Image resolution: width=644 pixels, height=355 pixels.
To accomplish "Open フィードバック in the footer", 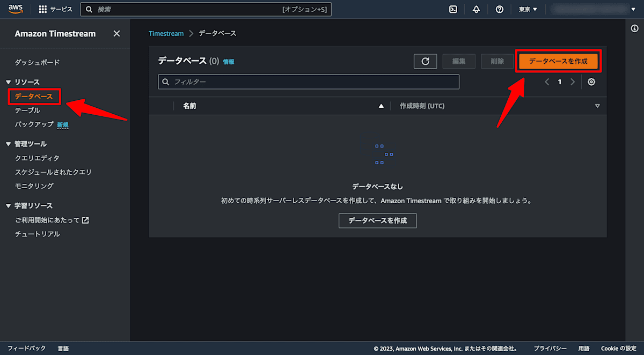I will [27, 349].
